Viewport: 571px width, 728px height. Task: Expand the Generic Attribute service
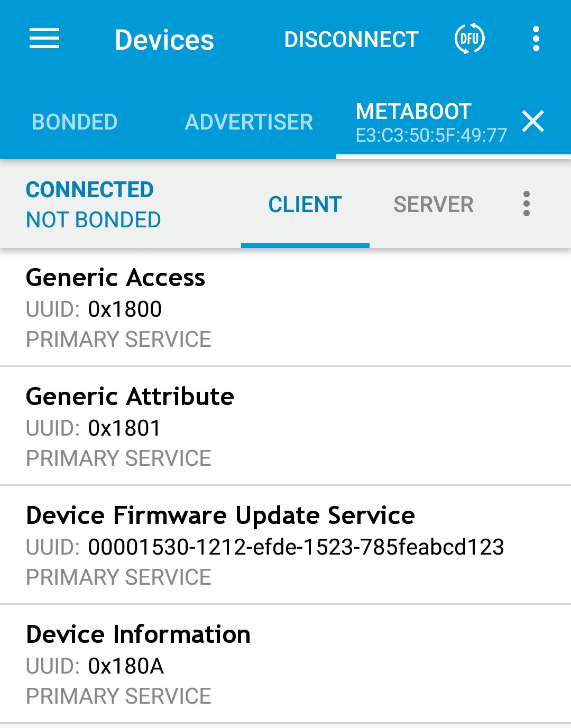click(285, 426)
